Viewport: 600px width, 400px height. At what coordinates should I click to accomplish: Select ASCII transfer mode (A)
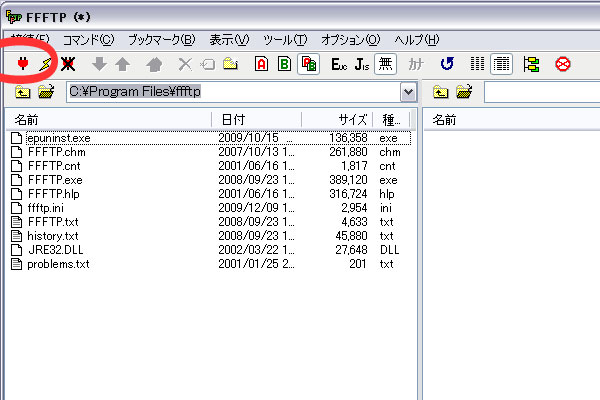tap(261, 64)
